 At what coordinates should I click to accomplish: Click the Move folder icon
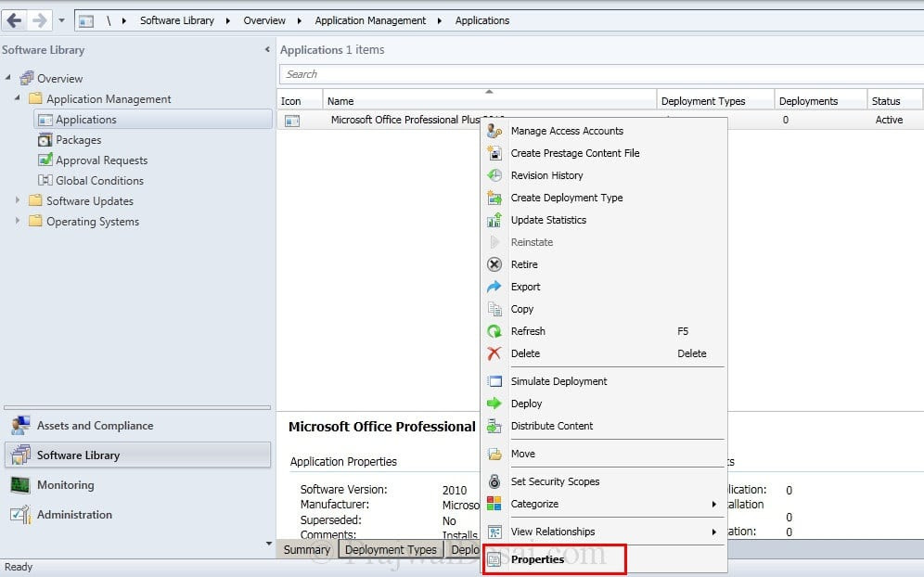tap(494, 454)
